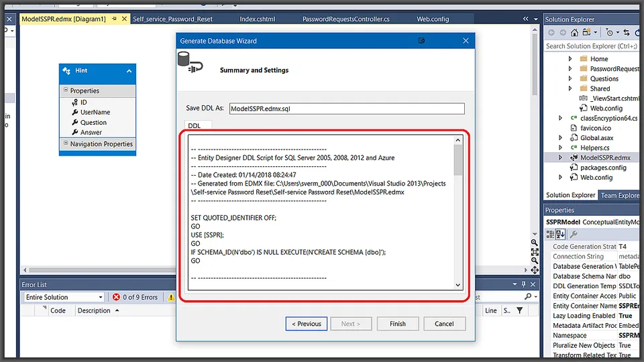Zoom in on the diagram

535,243
